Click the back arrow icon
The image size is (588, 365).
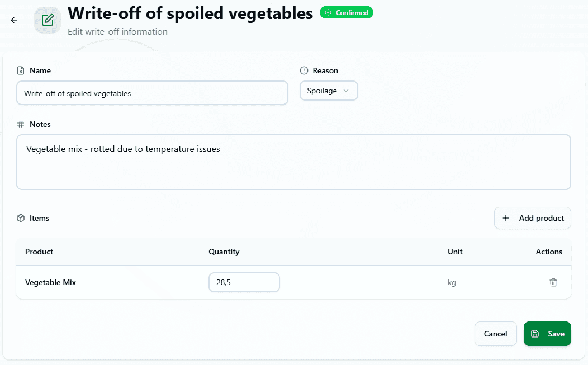point(14,20)
